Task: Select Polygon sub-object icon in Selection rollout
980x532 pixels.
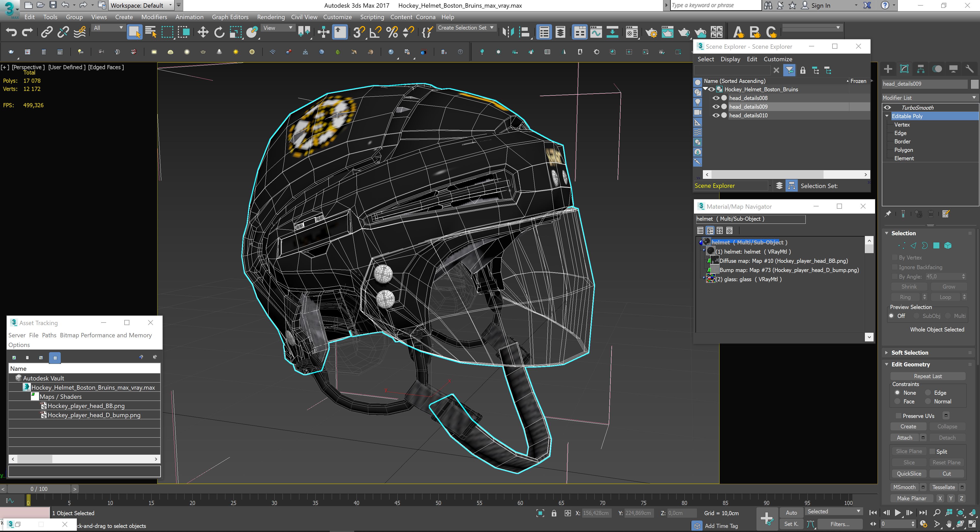Action: pos(936,246)
